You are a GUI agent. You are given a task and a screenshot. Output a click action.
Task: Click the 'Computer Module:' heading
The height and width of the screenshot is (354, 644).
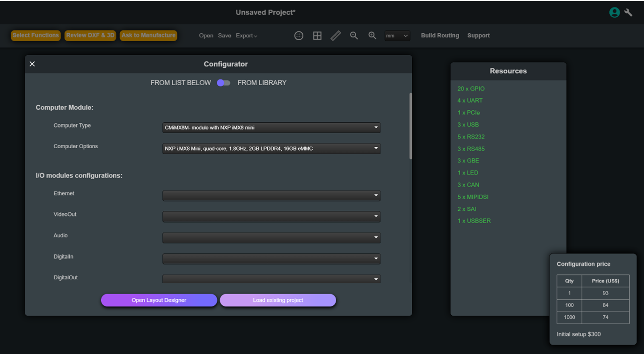point(65,108)
